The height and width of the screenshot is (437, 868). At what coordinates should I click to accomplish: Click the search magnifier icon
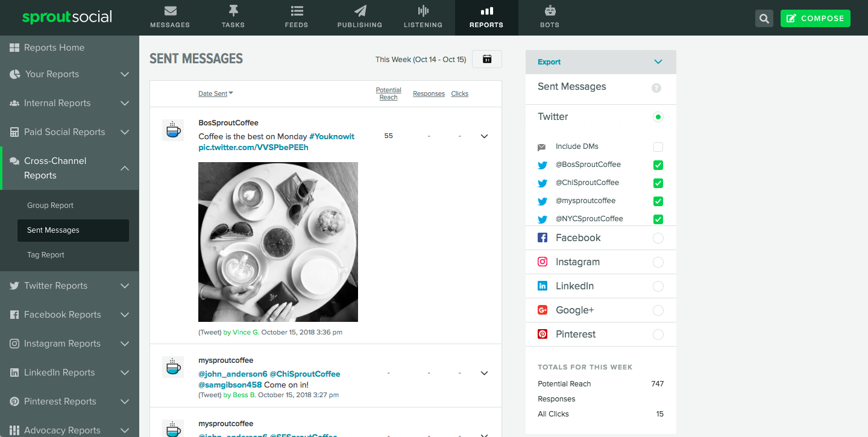pyautogui.click(x=764, y=19)
